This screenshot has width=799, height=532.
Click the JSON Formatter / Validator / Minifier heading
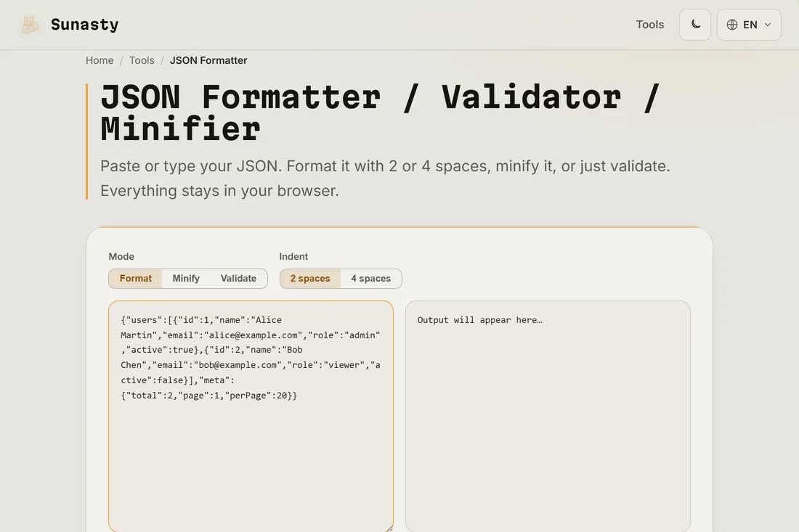coord(381,112)
